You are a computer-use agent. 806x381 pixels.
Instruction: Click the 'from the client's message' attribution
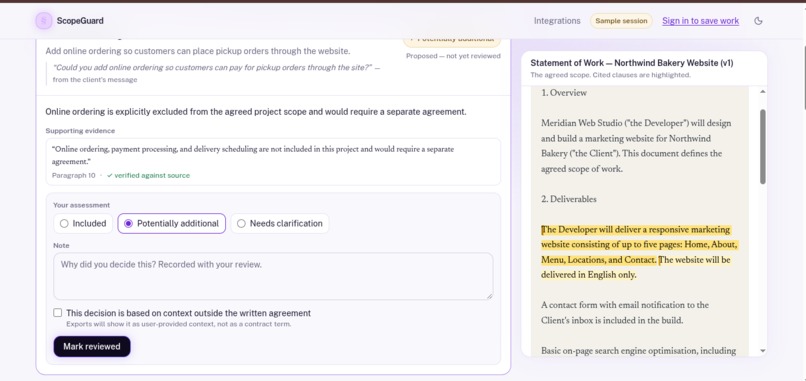[x=95, y=80]
